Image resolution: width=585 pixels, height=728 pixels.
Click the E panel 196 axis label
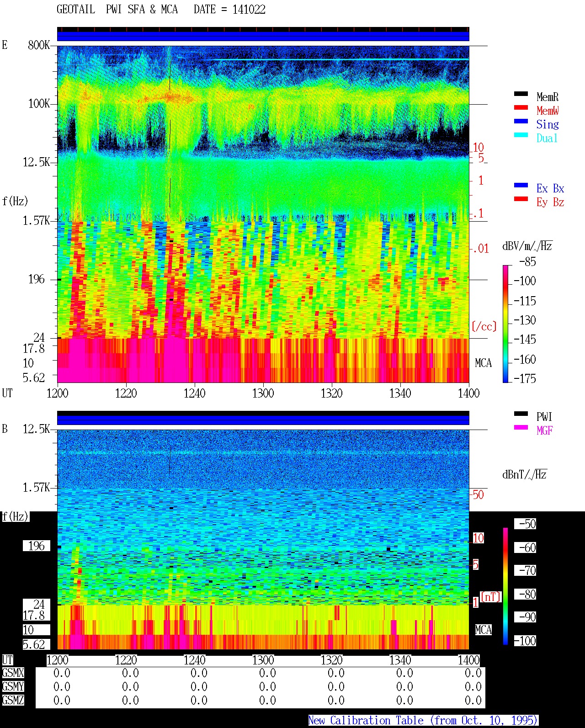(37, 279)
